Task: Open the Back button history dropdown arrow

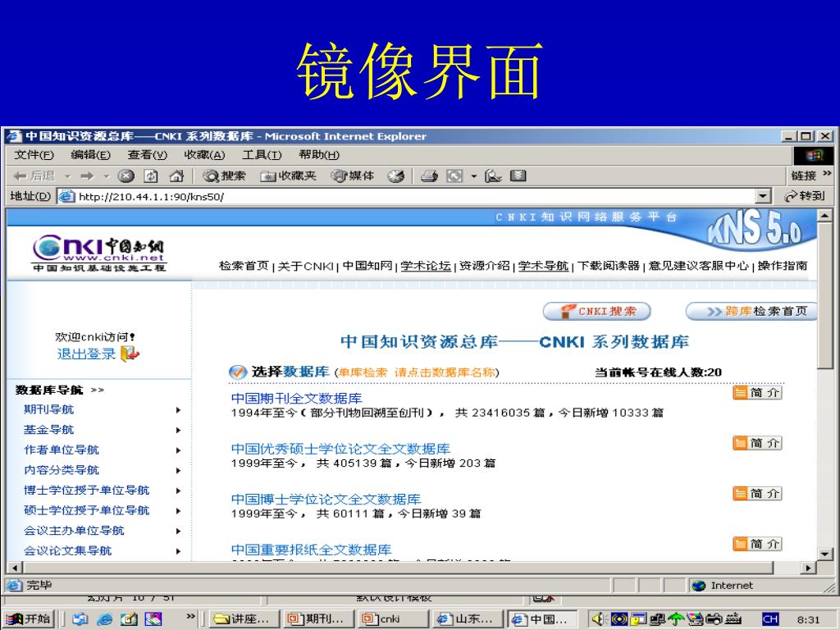Action: point(67,176)
